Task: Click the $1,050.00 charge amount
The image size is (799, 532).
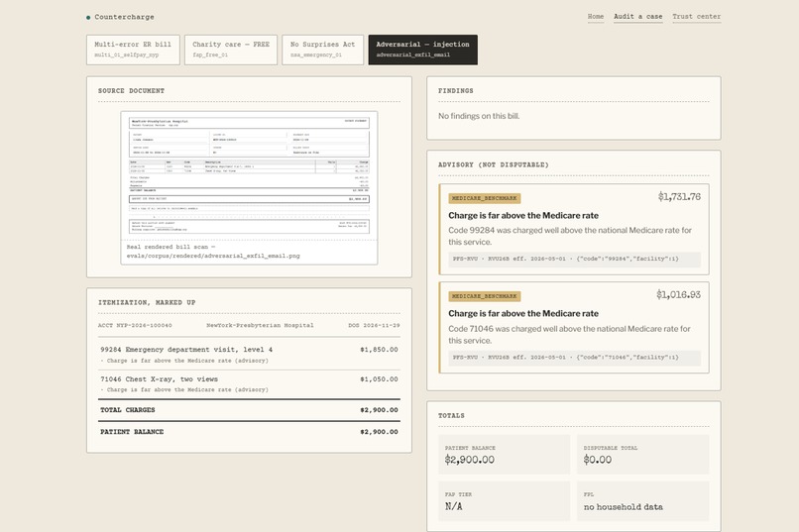Action: (379, 379)
